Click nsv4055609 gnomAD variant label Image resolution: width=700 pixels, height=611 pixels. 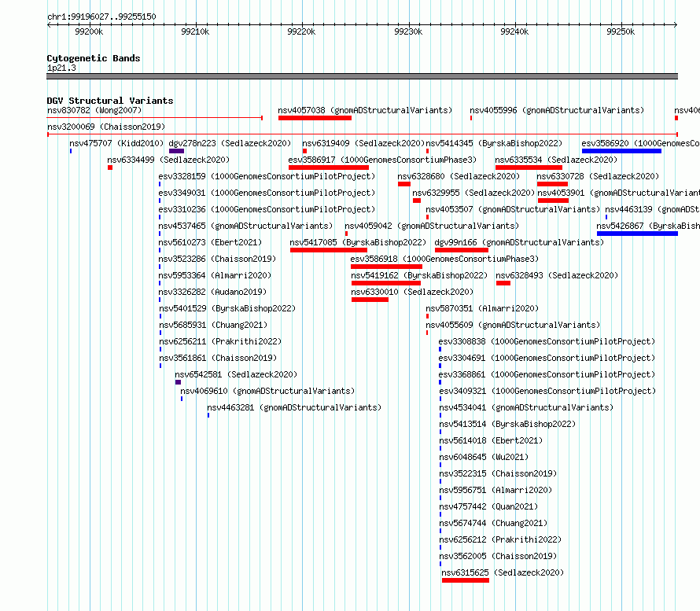click(x=513, y=325)
